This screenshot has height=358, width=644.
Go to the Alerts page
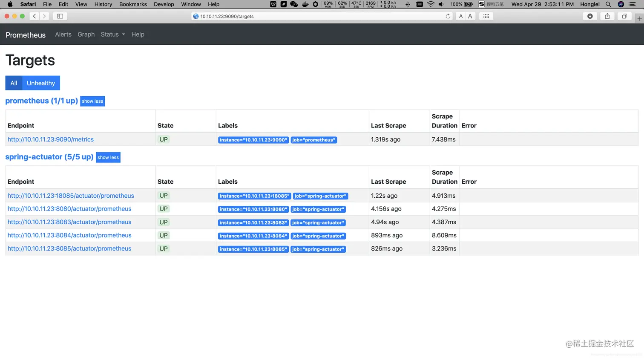[x=63, y=35]
